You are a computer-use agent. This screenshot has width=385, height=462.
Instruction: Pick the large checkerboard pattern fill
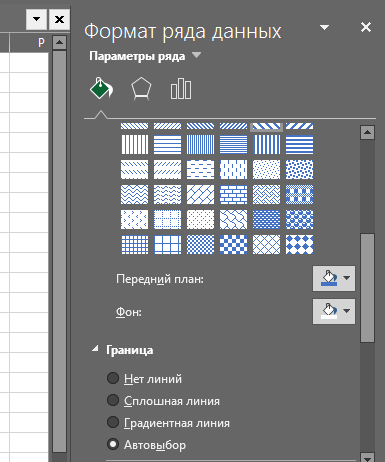pos(234,245)
